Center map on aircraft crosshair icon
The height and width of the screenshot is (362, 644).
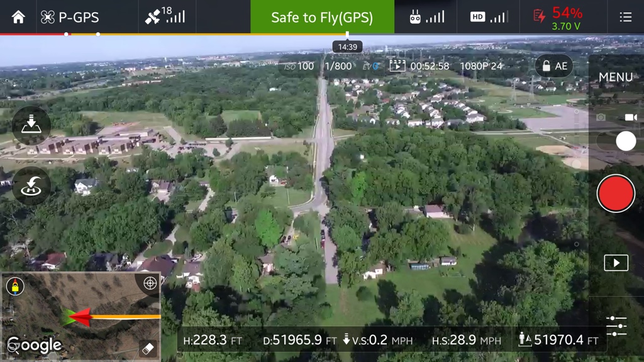[x=150, y=283]
